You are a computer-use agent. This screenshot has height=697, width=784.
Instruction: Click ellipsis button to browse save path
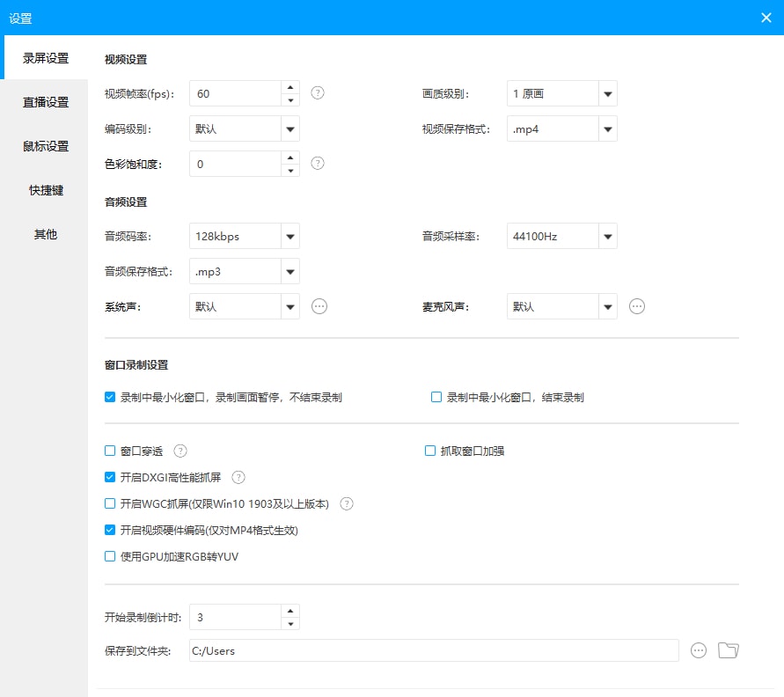pyautogui.click(x=699, y=650)
